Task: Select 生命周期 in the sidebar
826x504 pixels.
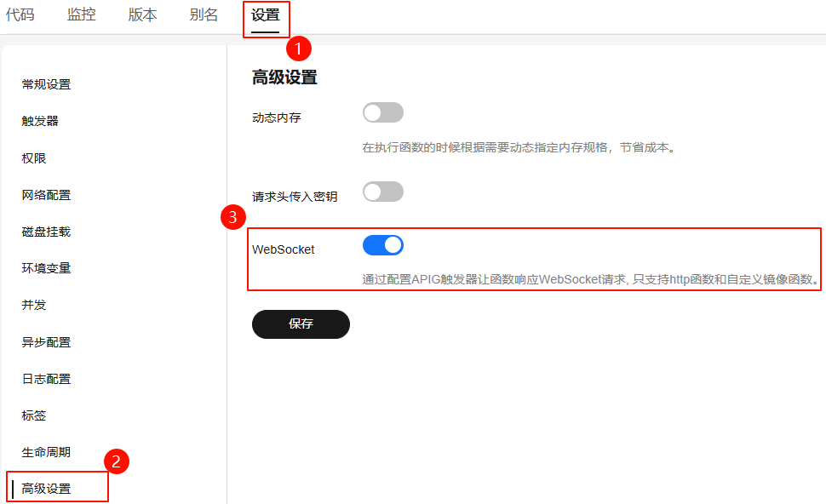Action: click(x=46, y=452)
